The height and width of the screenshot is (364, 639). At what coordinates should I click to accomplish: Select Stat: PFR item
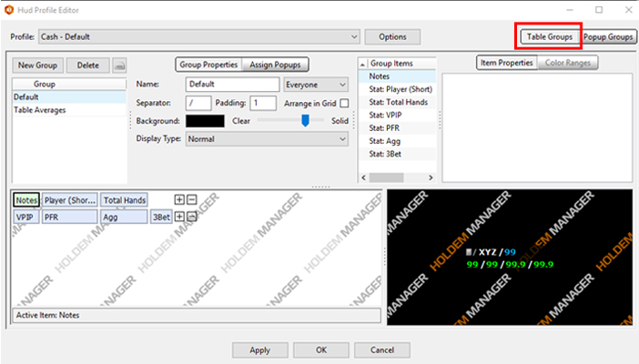point(398,128)
